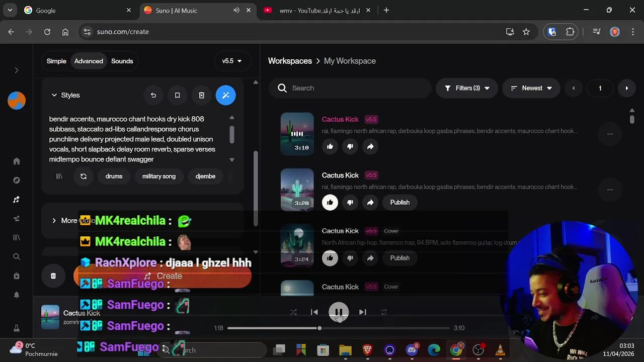Click the Cactus Kick 3:20 thumbnail
This screenshot has width=644, height=362.
[x=297, y=190]
